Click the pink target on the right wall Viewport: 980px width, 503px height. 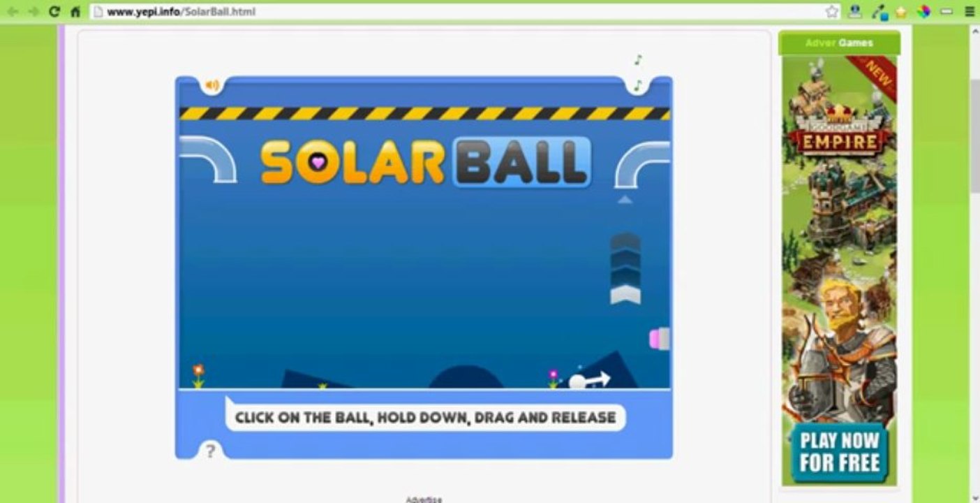659,339
